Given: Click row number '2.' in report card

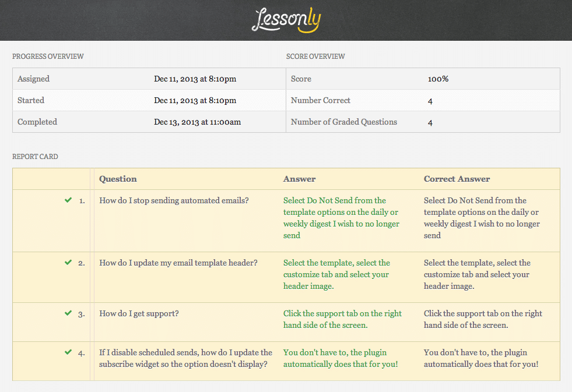Looking at the screenshot, I should click(82, 263).
